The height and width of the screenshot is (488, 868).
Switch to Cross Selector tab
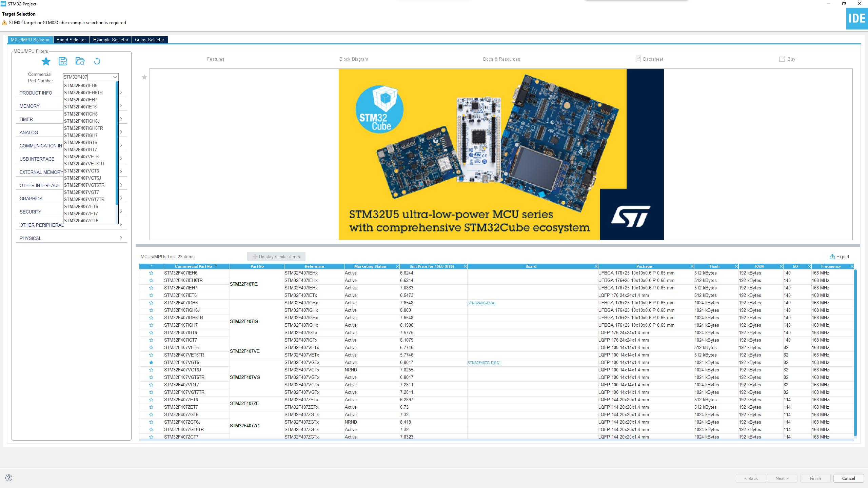pos(150,40)
